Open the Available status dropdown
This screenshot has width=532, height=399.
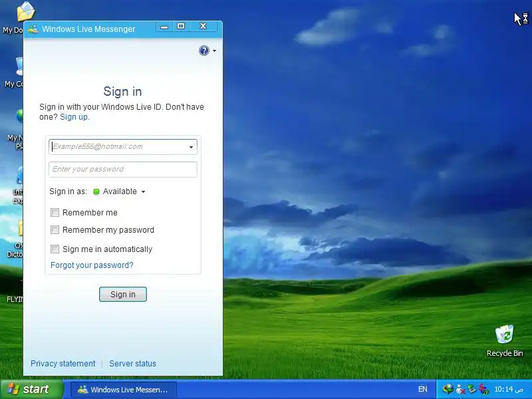[124, 192]
